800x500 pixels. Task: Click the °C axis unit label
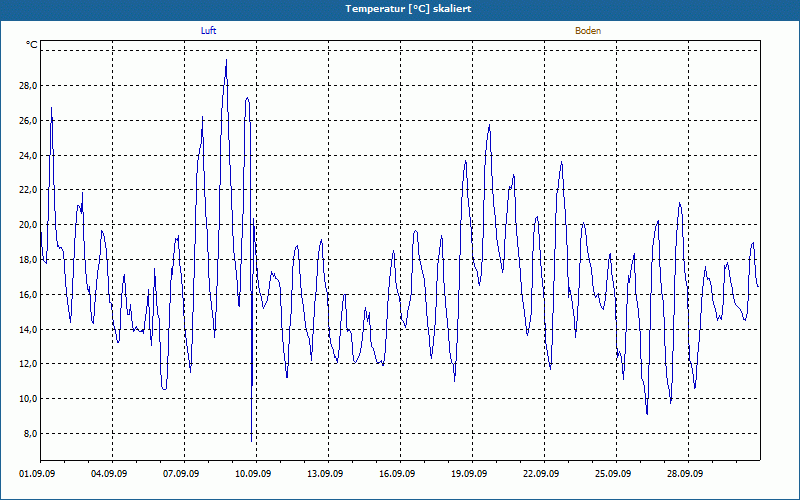click(x=32, y=45)
